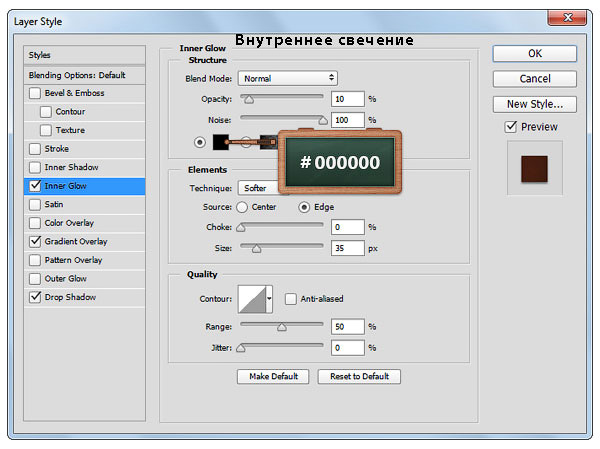Viewport: 600px width, 449px height.
Task: Enable the Outer Glow checkbox
Action: tap(35, 278)
